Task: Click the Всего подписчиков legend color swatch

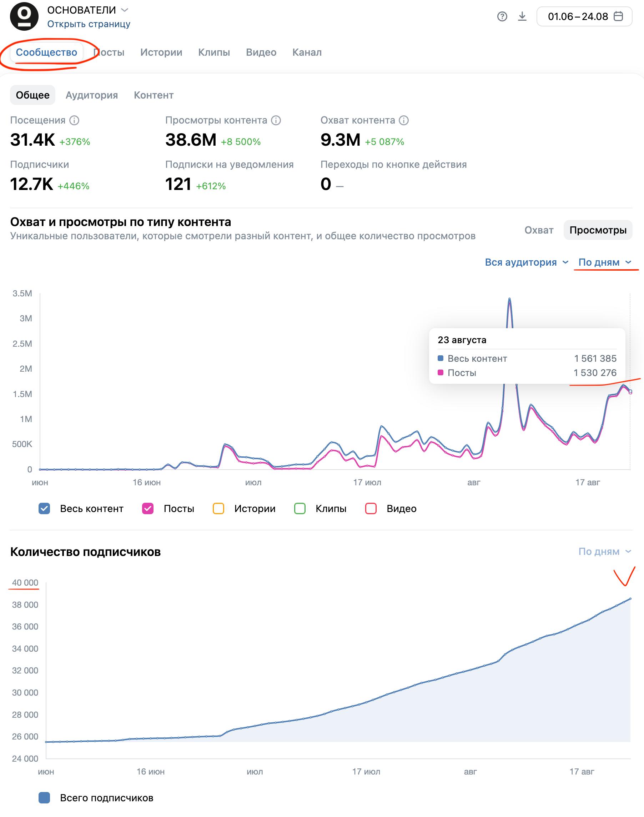Action: click(x=45, y=798)
